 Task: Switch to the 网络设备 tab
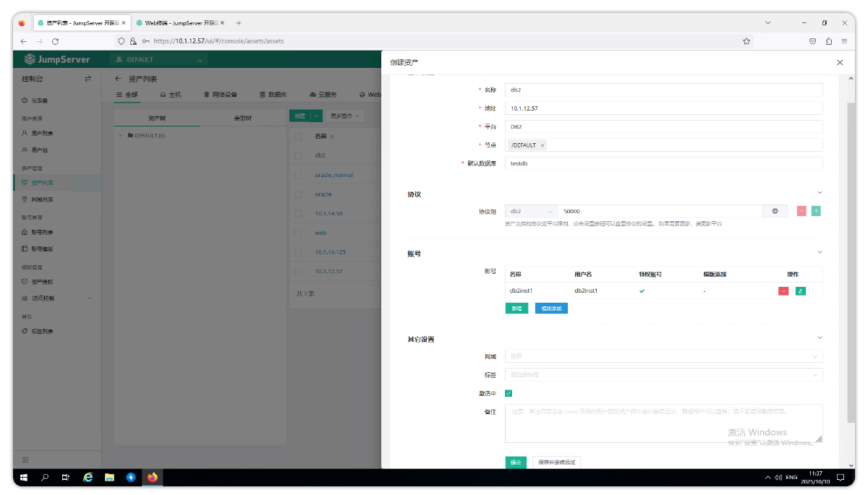(x=221, y=95)
